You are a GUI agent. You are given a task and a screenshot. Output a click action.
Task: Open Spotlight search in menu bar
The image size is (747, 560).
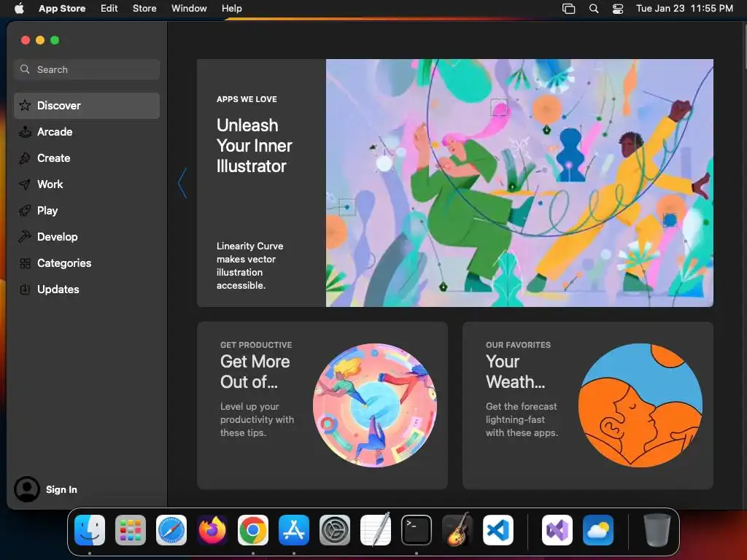point(594,9)
